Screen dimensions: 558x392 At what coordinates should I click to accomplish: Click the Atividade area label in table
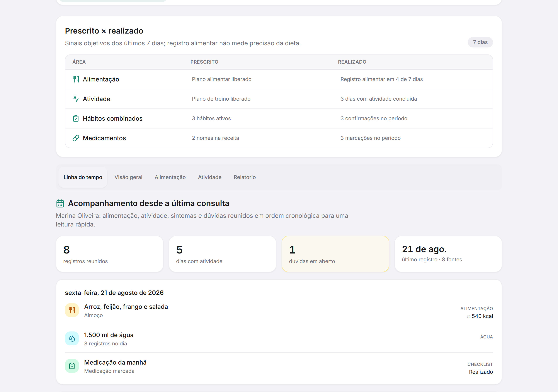[97, 99]
